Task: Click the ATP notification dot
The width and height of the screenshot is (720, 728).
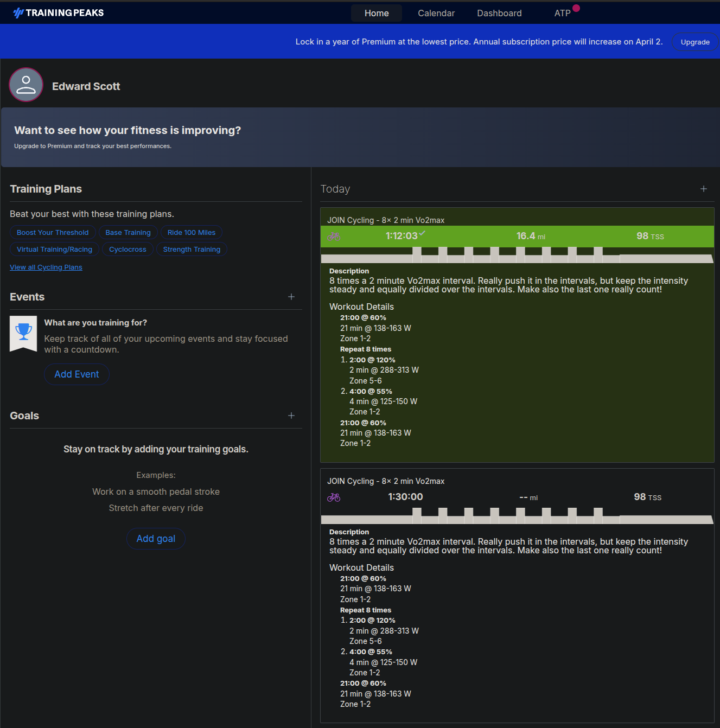Action: coord(576,8)
